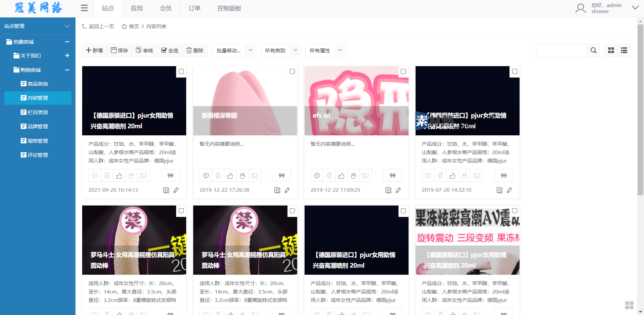
Task: Open 规格管理 in the sidebar
Action: pyautogui.click(x=38, y=141)
